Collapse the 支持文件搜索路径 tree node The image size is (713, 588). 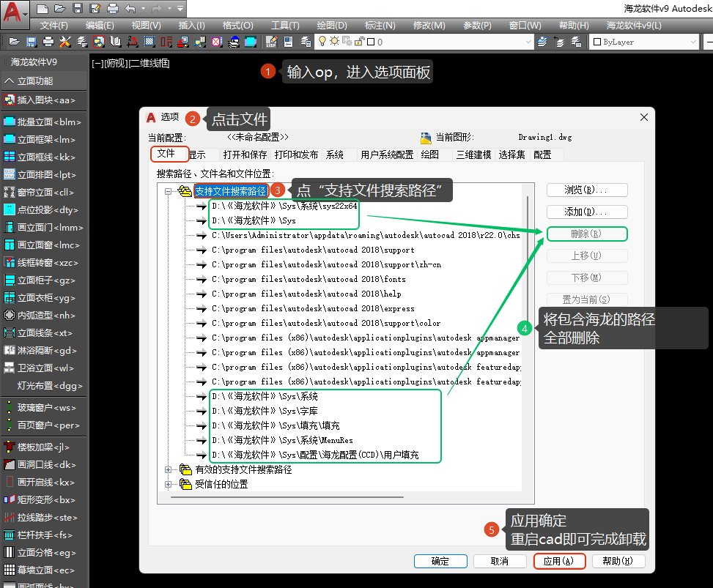169,191
